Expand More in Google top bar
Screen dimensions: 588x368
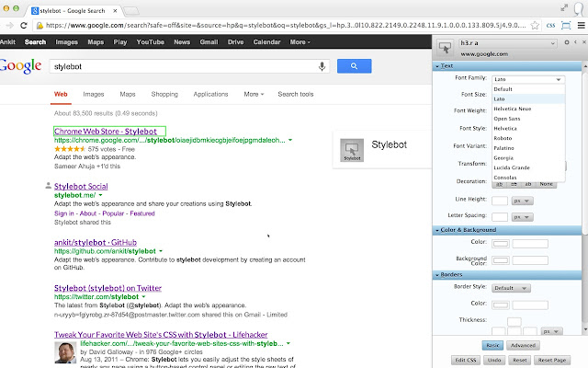coord(300,42)
